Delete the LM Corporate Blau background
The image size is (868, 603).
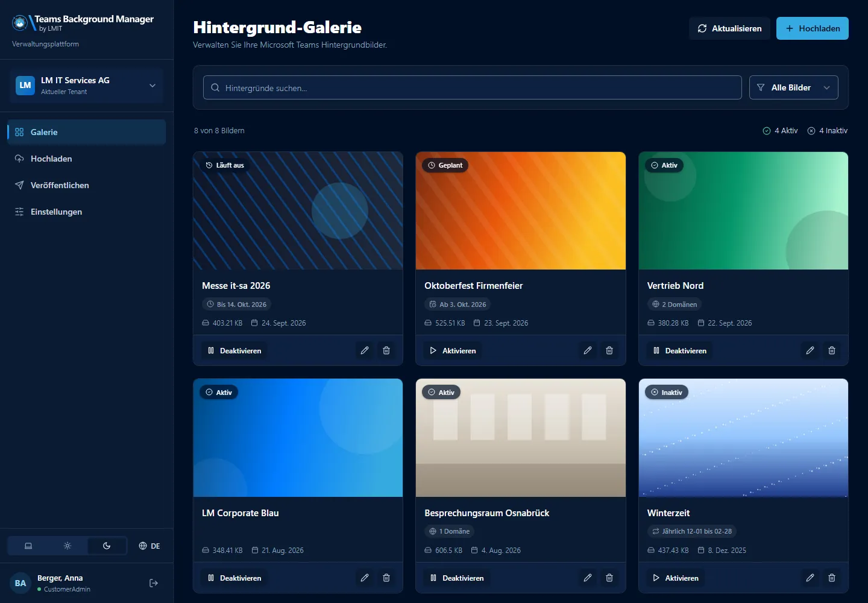pos(386,578)
